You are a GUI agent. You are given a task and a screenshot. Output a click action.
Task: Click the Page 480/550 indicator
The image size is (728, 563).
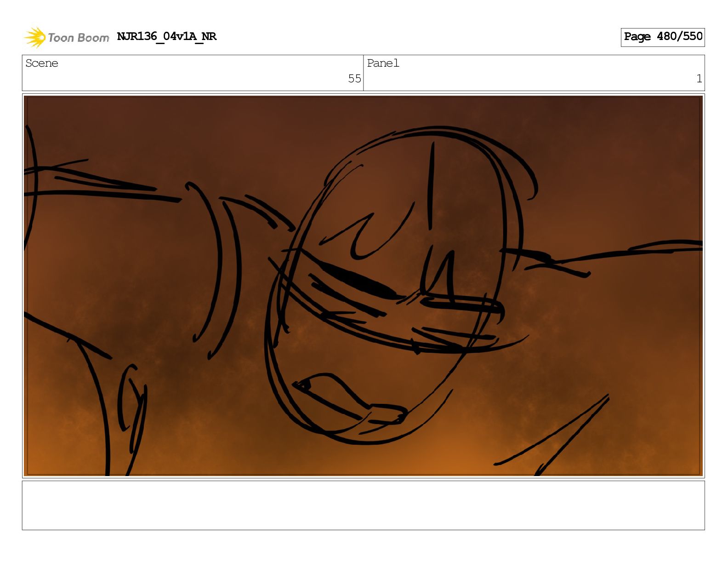662,37
